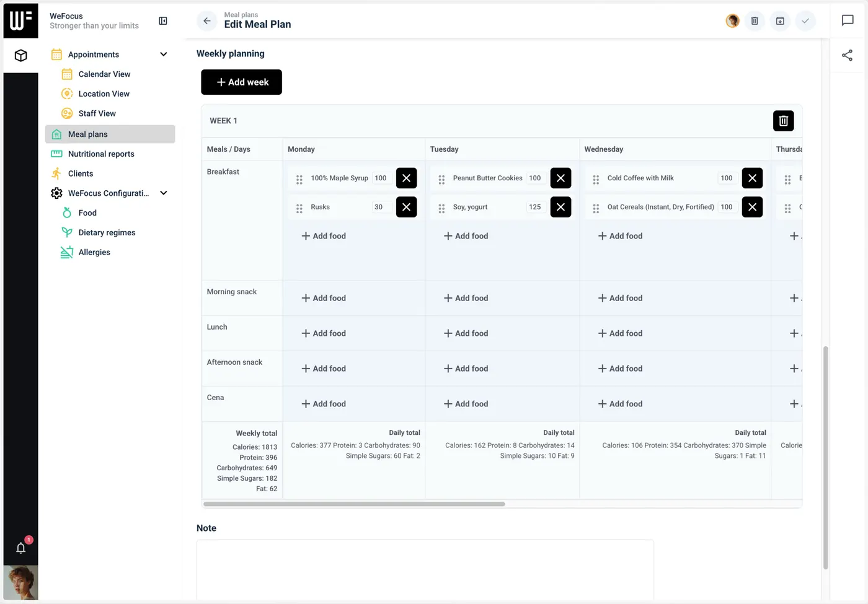This screenshot has width=868, height=604.
Task: Edit quantity of Peanut Butter Cookies
Action: click(536, 178)
